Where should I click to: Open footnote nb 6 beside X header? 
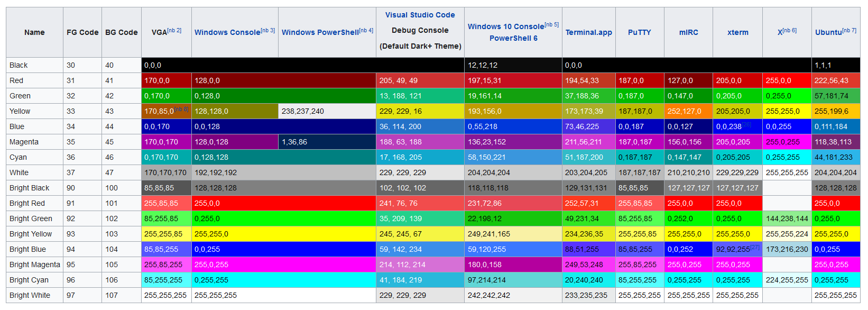pos(790,30)
